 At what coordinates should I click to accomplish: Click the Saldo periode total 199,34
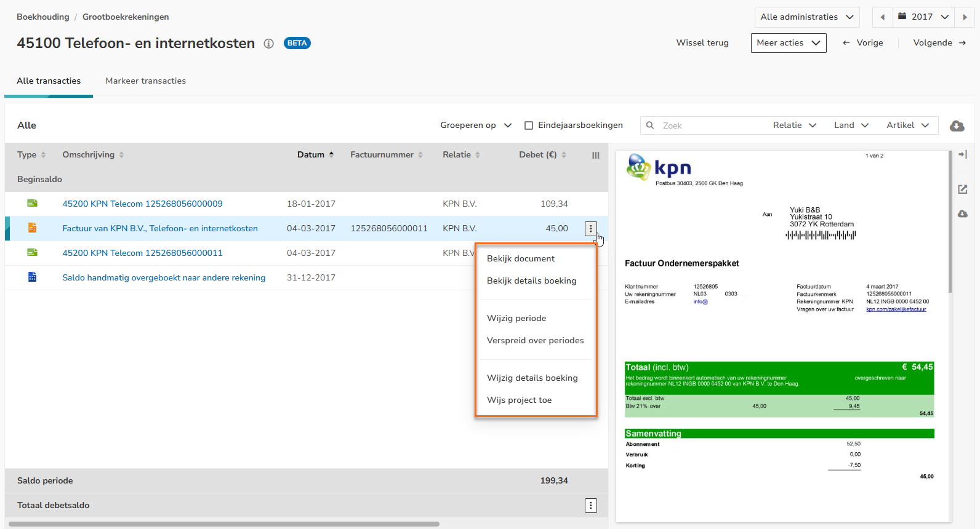pos(554,481)
